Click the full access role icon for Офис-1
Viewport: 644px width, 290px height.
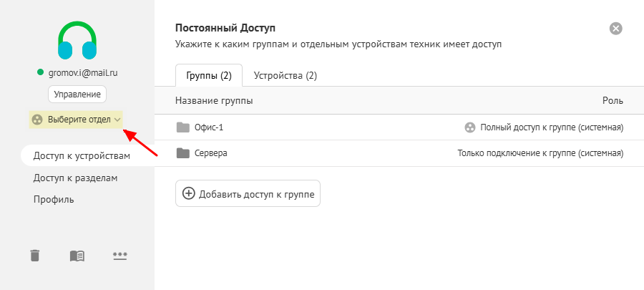tap(469, 127)
